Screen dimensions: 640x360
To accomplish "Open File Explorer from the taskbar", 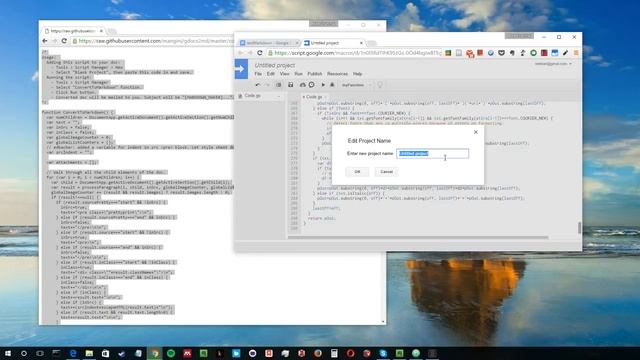I will click(x=89, y=353).
